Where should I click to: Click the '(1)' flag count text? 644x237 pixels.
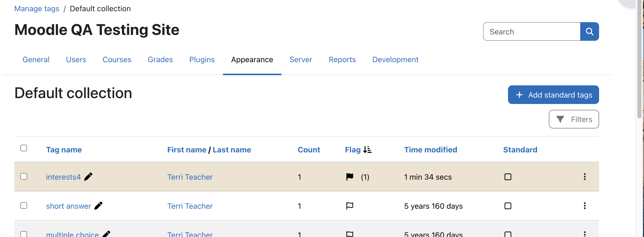click(365, 177)
